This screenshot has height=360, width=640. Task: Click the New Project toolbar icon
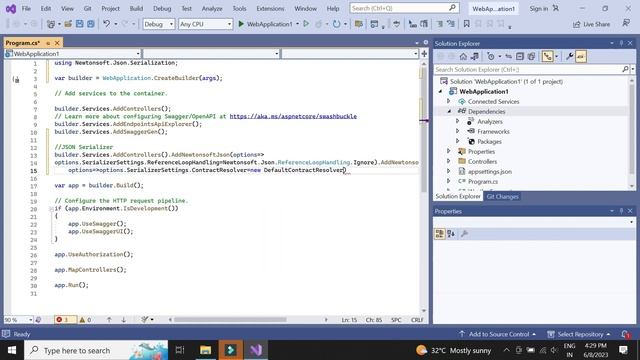coord(51,24)
